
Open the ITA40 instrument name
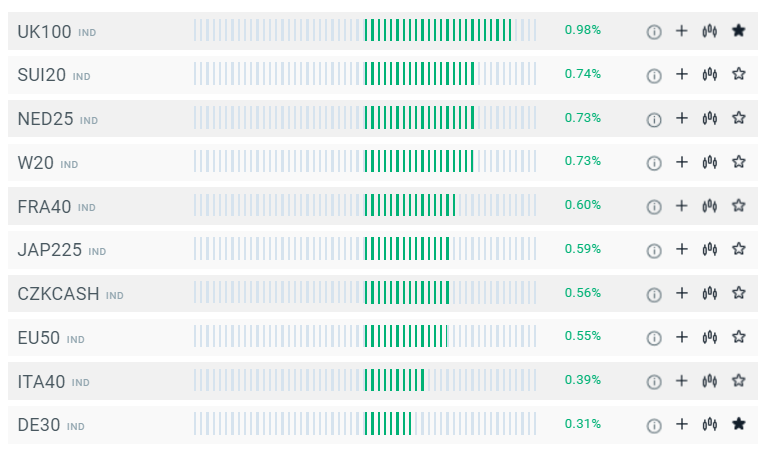click(x=41, y=381)
